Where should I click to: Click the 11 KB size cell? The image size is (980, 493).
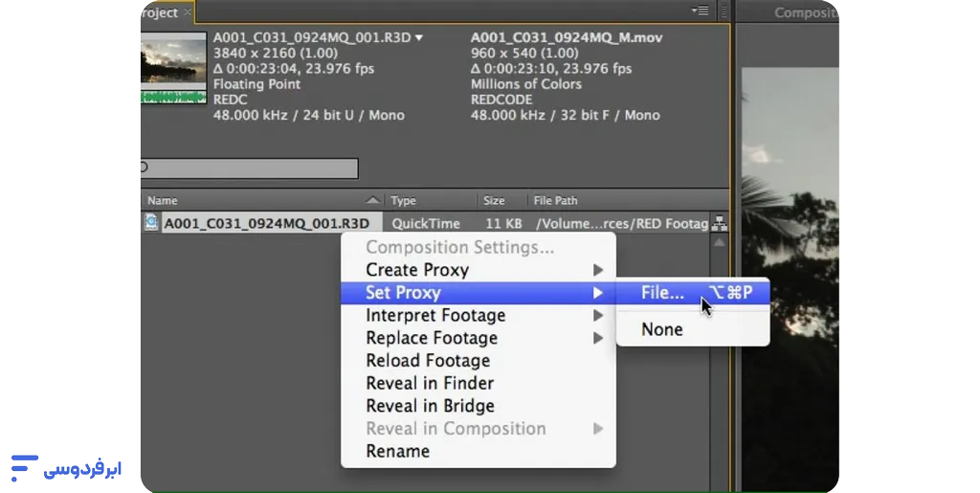click(503, 223)
